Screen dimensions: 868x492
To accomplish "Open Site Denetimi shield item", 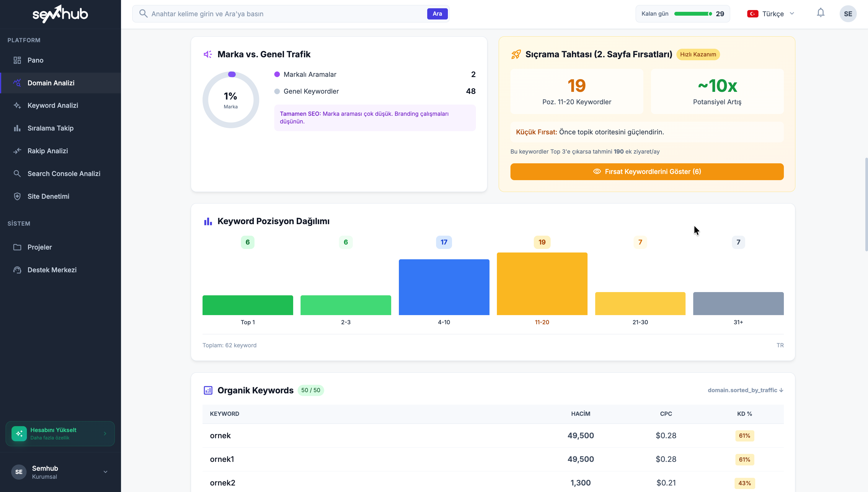I will 48,196.
